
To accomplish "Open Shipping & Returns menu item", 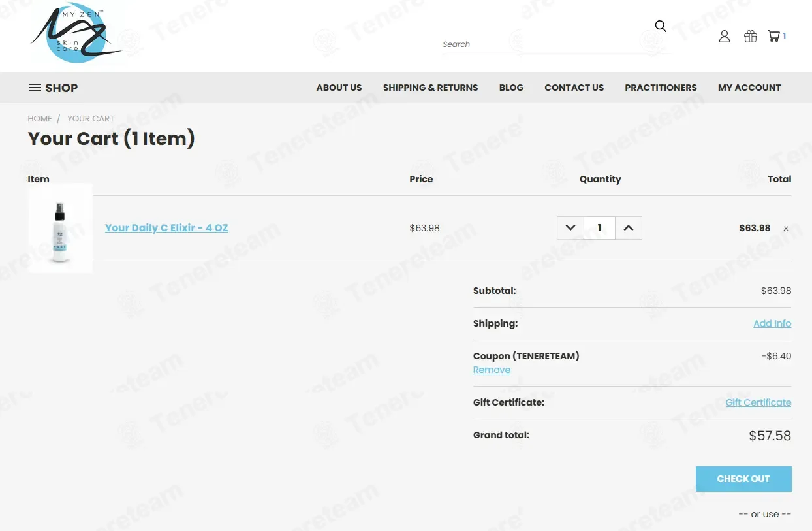I will 430,88.
